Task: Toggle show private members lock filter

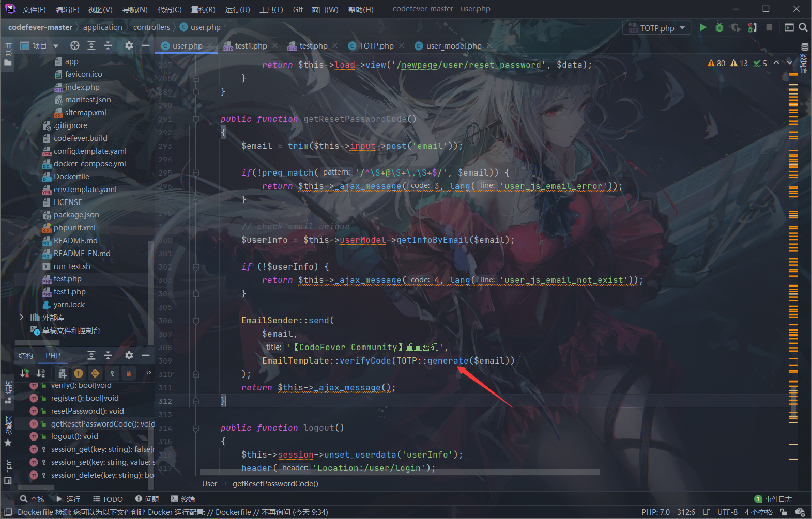Action: point(129,373)
